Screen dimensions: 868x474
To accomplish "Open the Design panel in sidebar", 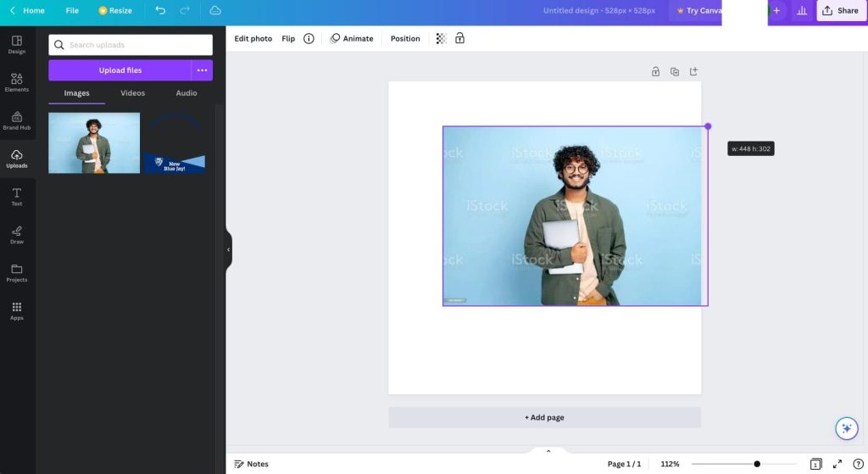I will pos(17,44).
